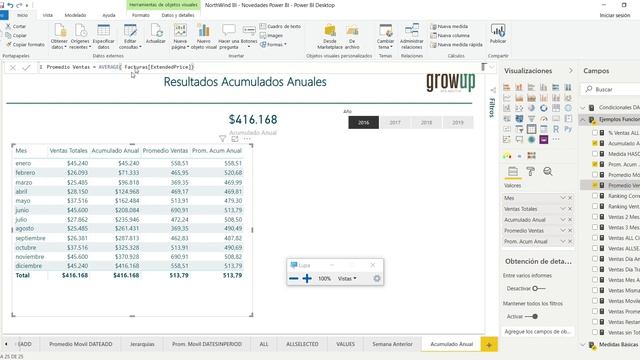Open Jerarquías page tab
The height and width of the screenshot is (360, 640).
142,344
